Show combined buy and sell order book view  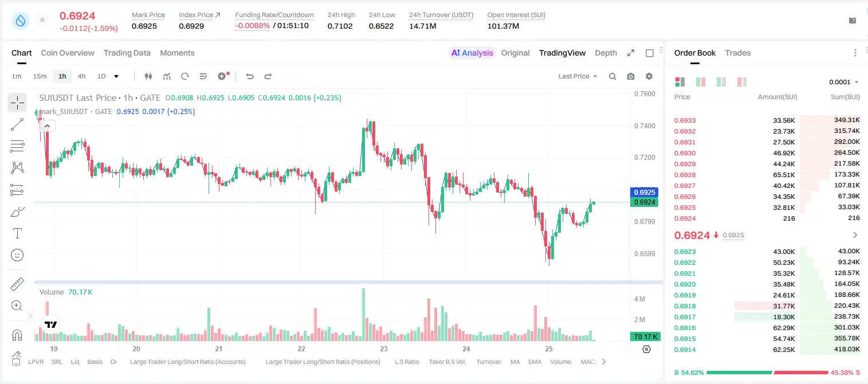coord(680,82)
